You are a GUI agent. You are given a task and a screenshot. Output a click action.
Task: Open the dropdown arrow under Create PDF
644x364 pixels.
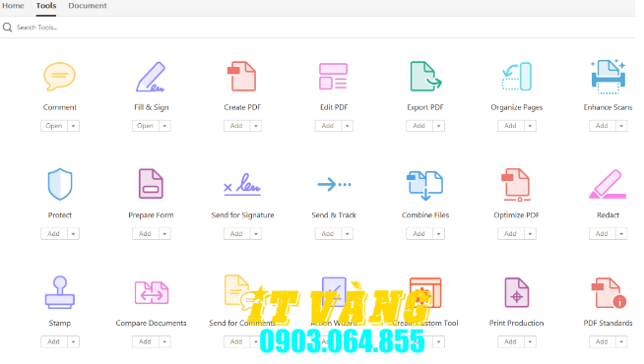(x=256, y=126)
